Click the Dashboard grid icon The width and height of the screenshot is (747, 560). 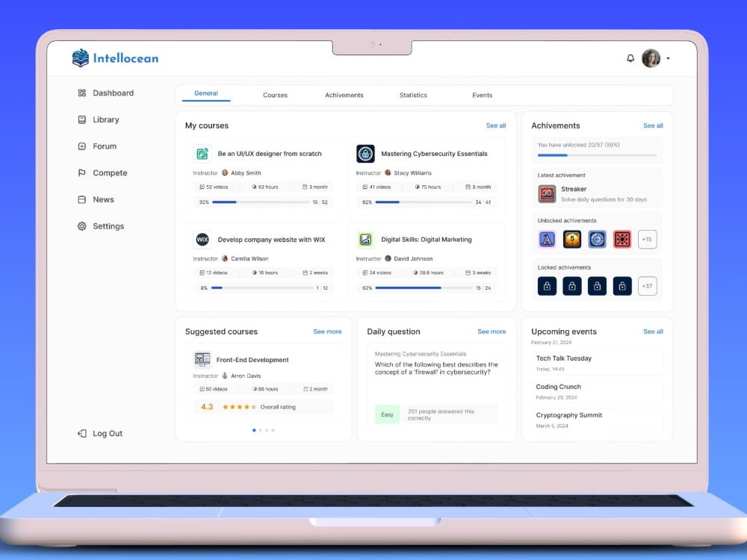pyautogui.click(x=82, y=93)
